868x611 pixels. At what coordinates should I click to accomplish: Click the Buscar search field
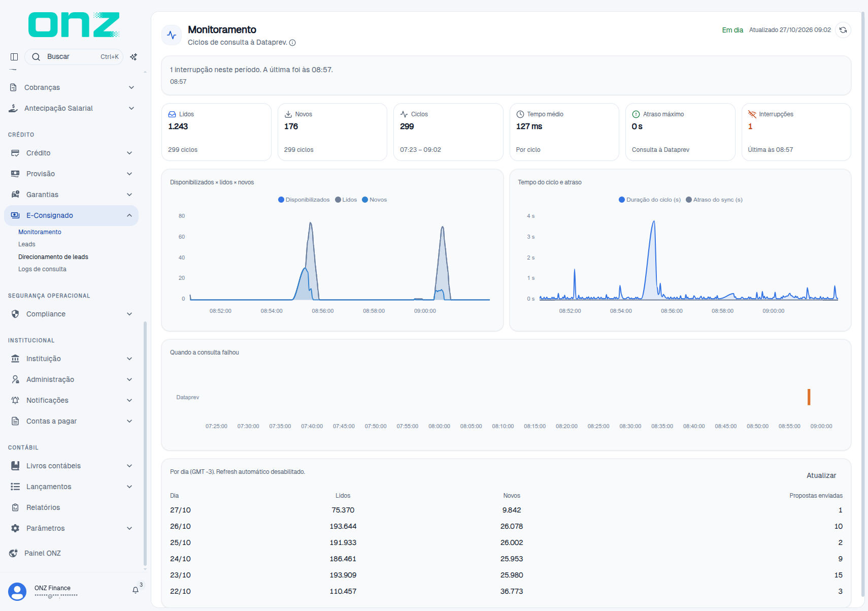(74, 57)
